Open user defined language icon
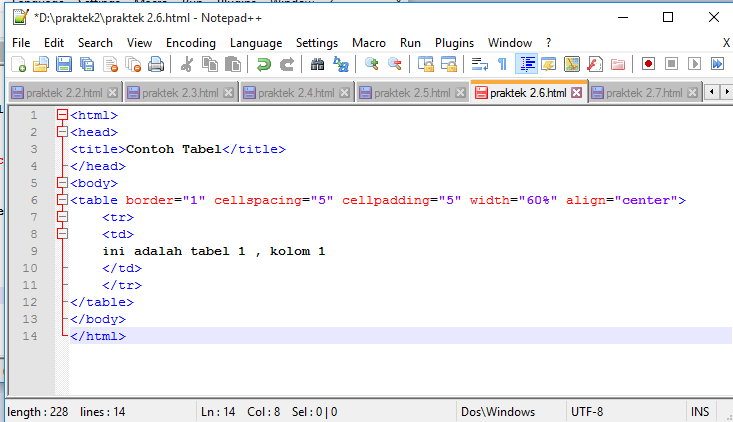 [x=549, y=64]
